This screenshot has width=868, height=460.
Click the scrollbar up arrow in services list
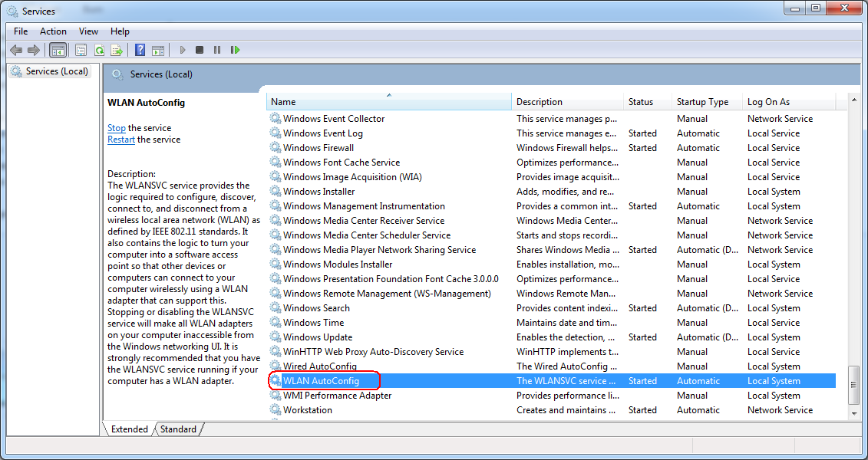(854, 102)
